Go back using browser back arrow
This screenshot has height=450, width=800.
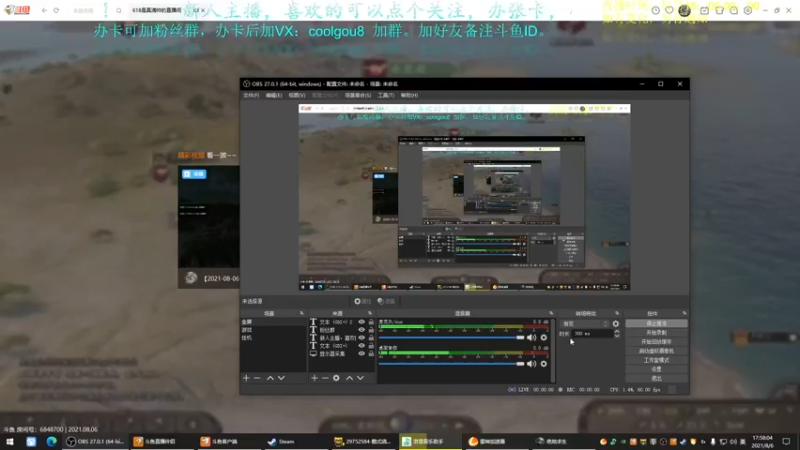pyautogui.click(x=44, y=10)
